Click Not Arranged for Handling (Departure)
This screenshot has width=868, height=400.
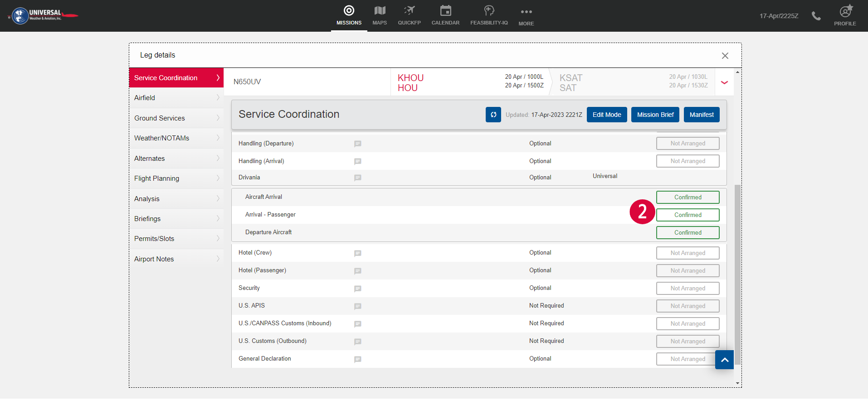pyautogui.click(x=688, y=144)
